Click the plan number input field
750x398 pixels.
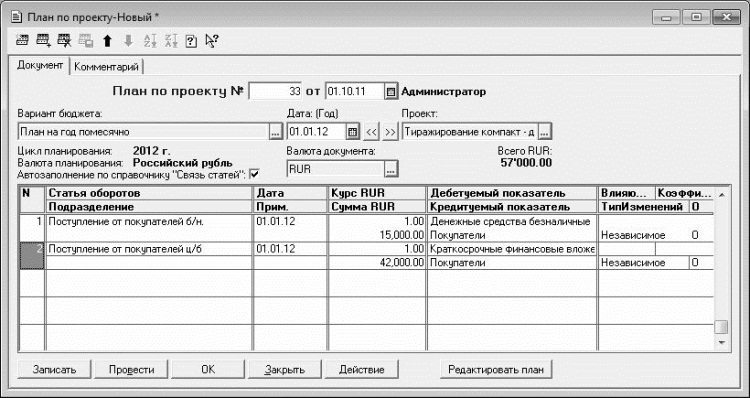[x=275, y=92]
